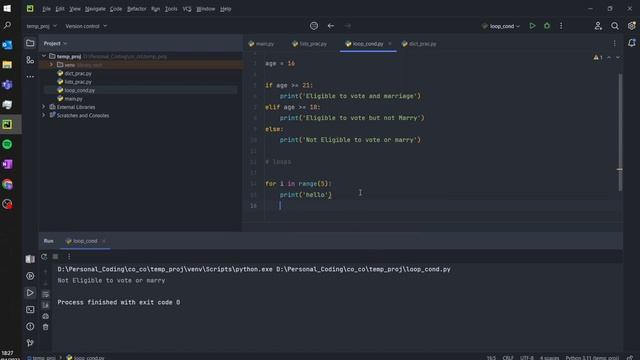Click the loop_cond.py breadcrumb in status bar
This screenshot has height=360, width=640.
85,358
